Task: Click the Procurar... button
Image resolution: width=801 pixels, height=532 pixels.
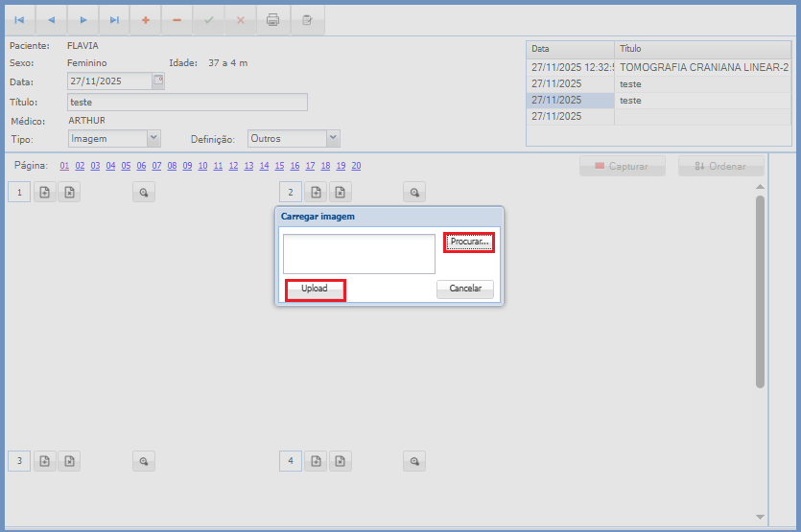Action: (469, 243)
